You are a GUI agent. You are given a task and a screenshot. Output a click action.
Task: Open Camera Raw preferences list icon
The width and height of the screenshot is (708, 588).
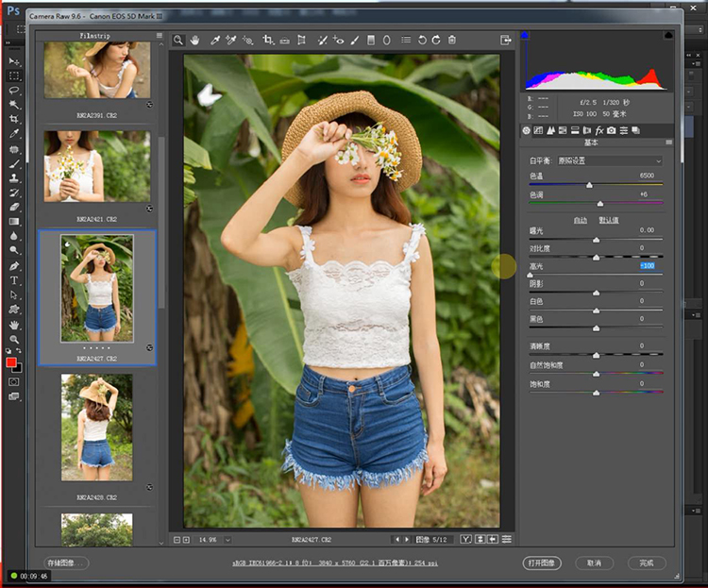(406, 41)
